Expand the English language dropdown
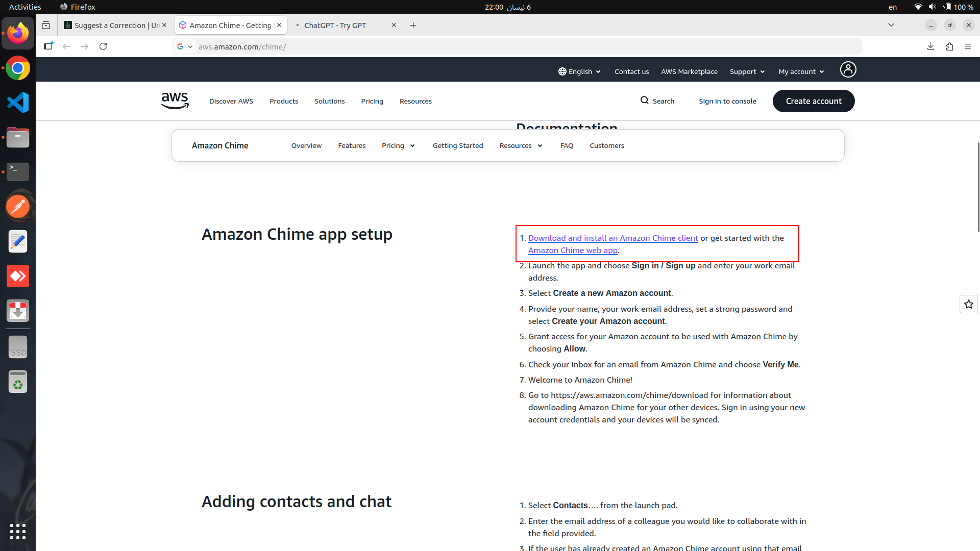Screen dimensions: 980x551 [x=580, y=71]
